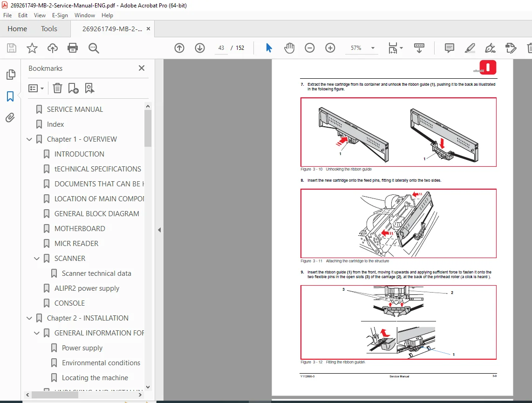Image resolution: width=532 pixels, height=403 pixels.
Task: Jump to Scanner technical data bookmark
Action: (x=96, y=273)
